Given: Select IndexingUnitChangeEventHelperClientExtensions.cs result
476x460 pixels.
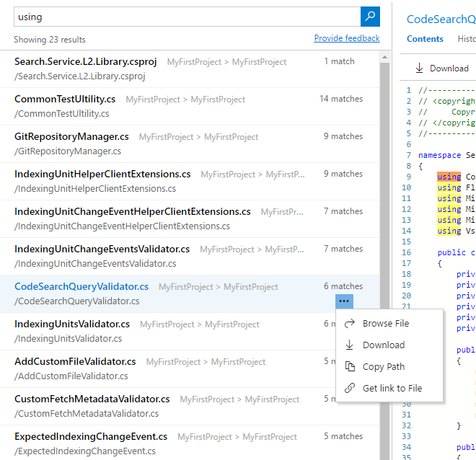Looking at the screenshot, I should [190, 218].
